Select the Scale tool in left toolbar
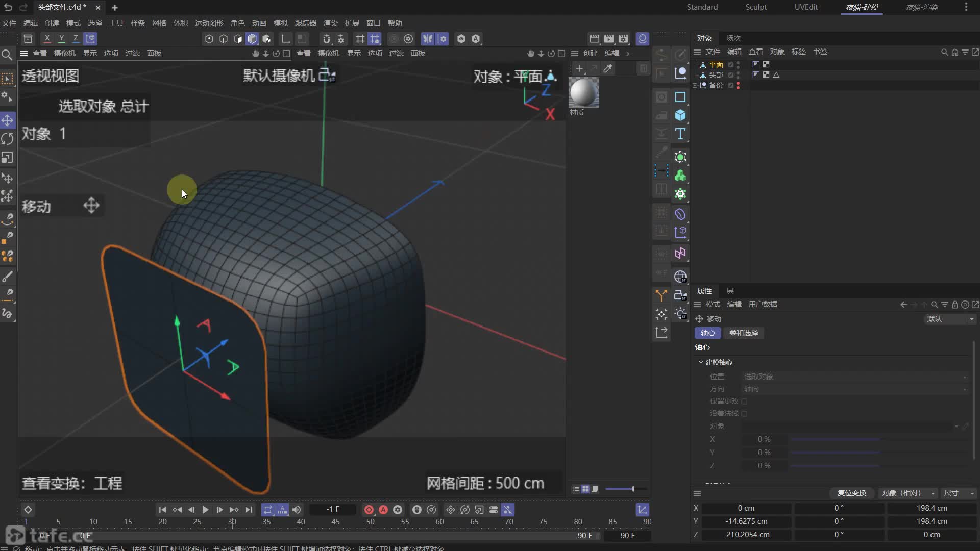 click(7, 158)
